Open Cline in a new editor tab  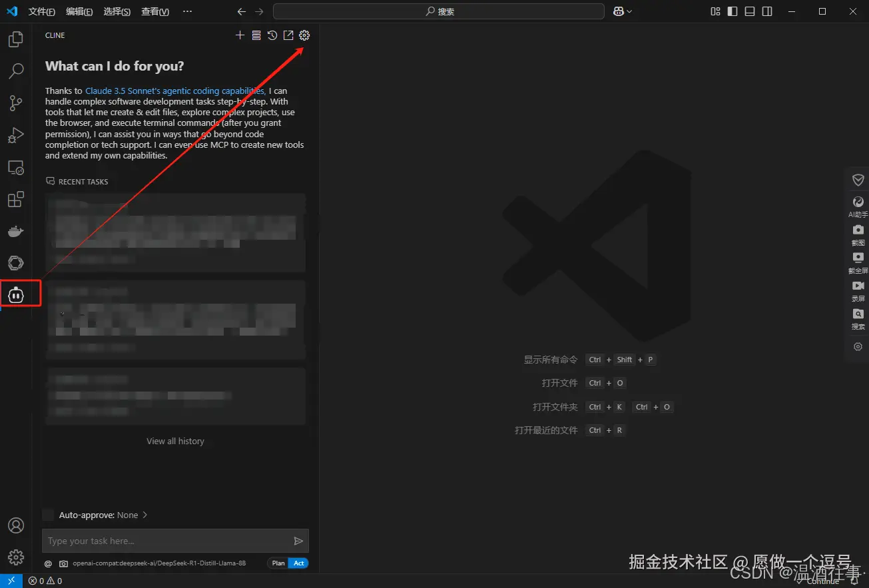288,35
